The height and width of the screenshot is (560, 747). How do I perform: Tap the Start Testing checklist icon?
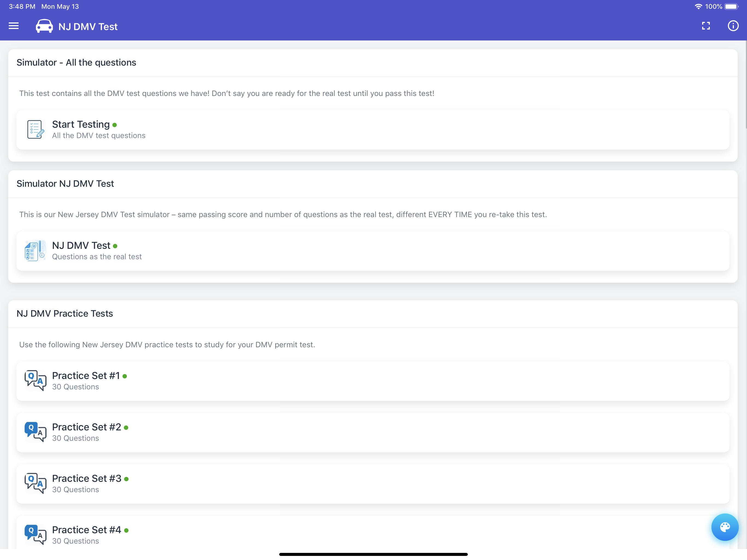tap(36, 129)
